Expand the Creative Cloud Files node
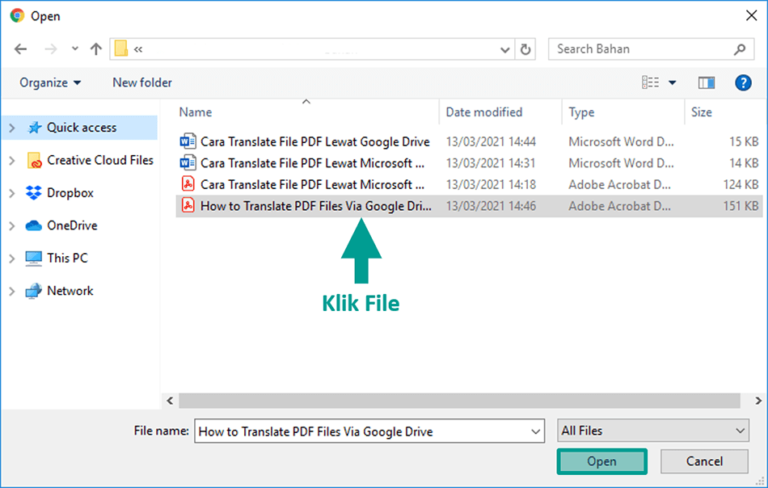This screenshot has width=768, height=488. [x=12, y=161]
